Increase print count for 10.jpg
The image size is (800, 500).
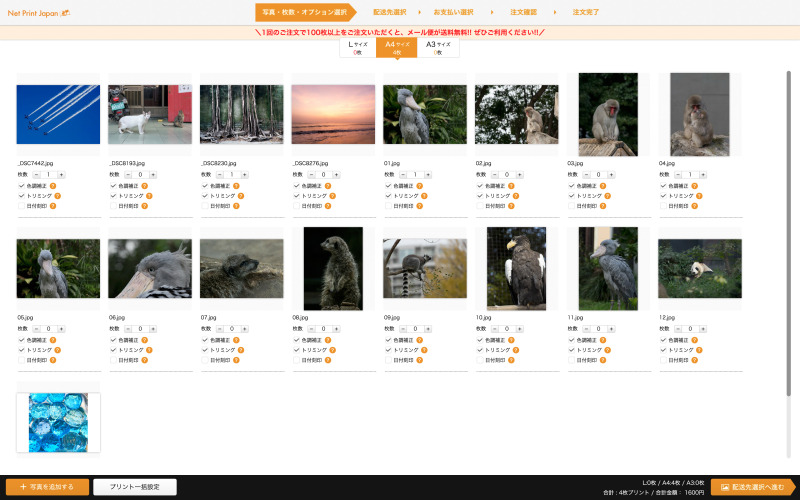tap(520, 329)
